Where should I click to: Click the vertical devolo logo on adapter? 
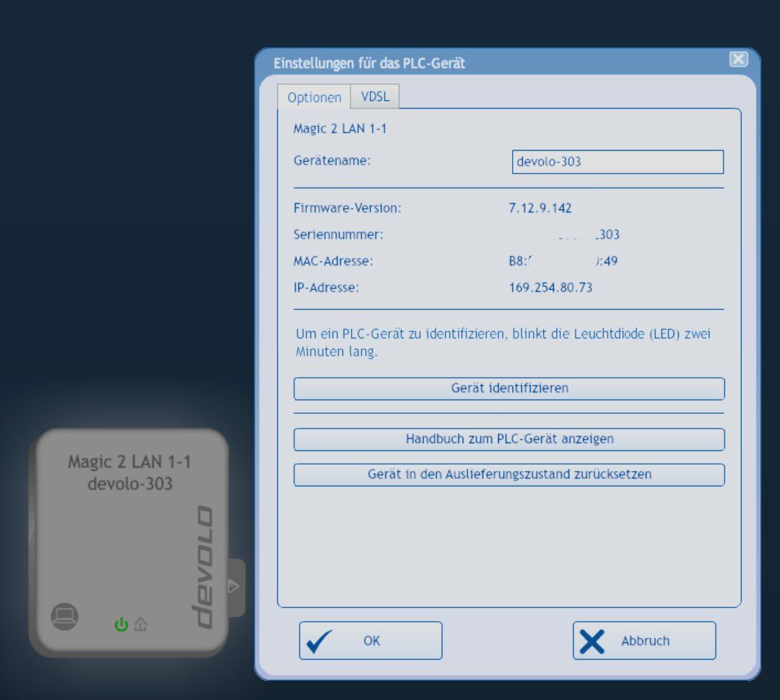pos(202,568)
